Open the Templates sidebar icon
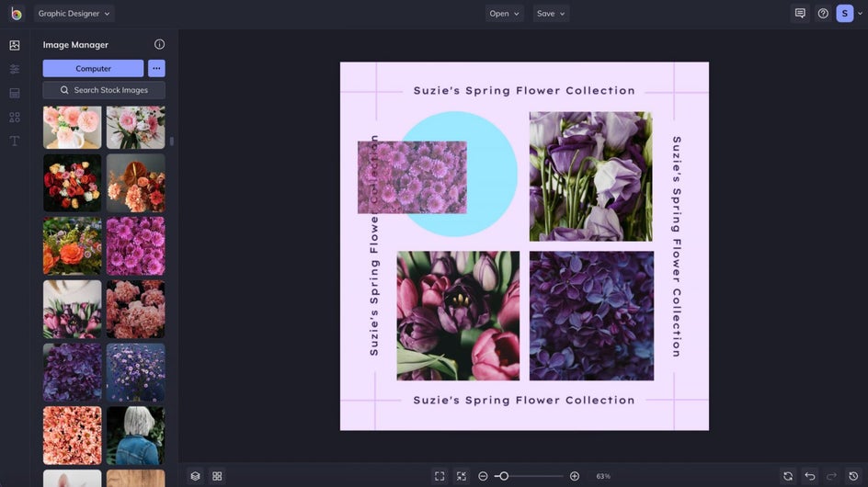The height and width of the screenshot is (487, 868). point(15,93)
